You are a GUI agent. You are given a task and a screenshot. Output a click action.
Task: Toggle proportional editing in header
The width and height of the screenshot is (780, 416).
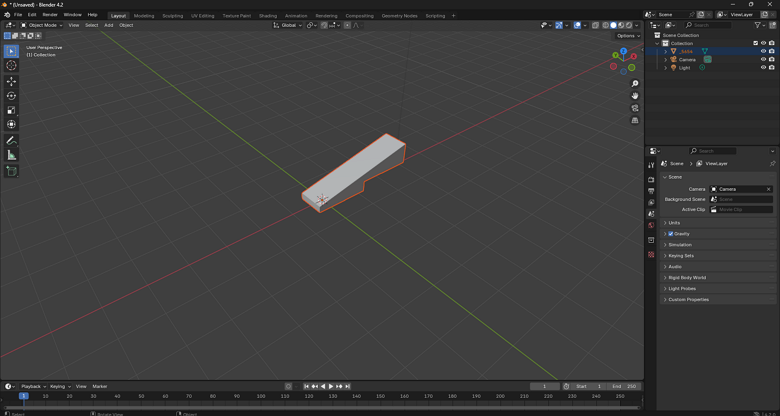(x=347, y=25)
